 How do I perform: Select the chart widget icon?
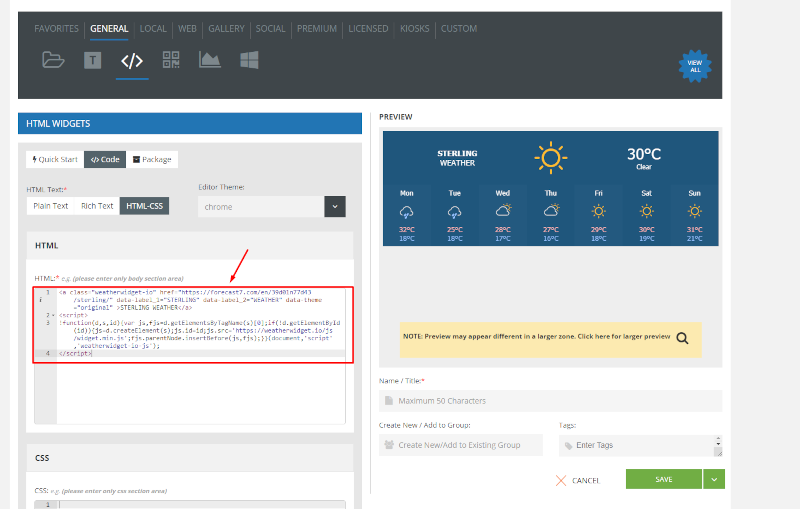coord(210,60)
